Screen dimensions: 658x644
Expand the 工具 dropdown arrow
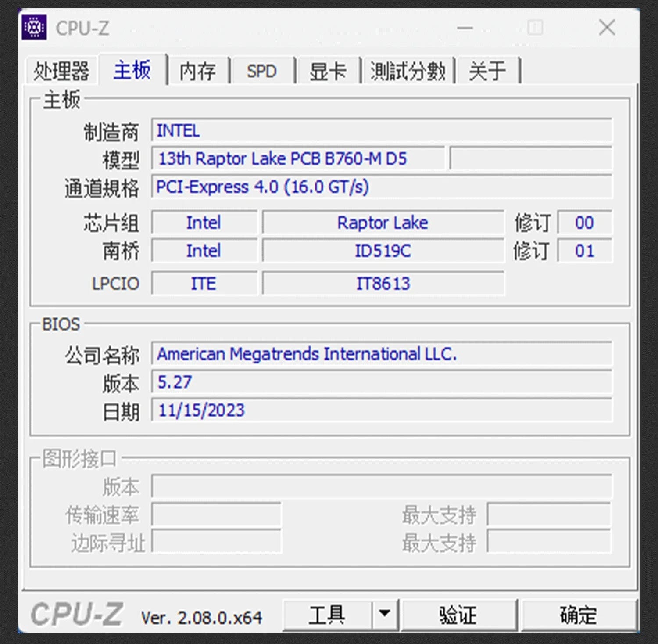[x=385, y=613]
